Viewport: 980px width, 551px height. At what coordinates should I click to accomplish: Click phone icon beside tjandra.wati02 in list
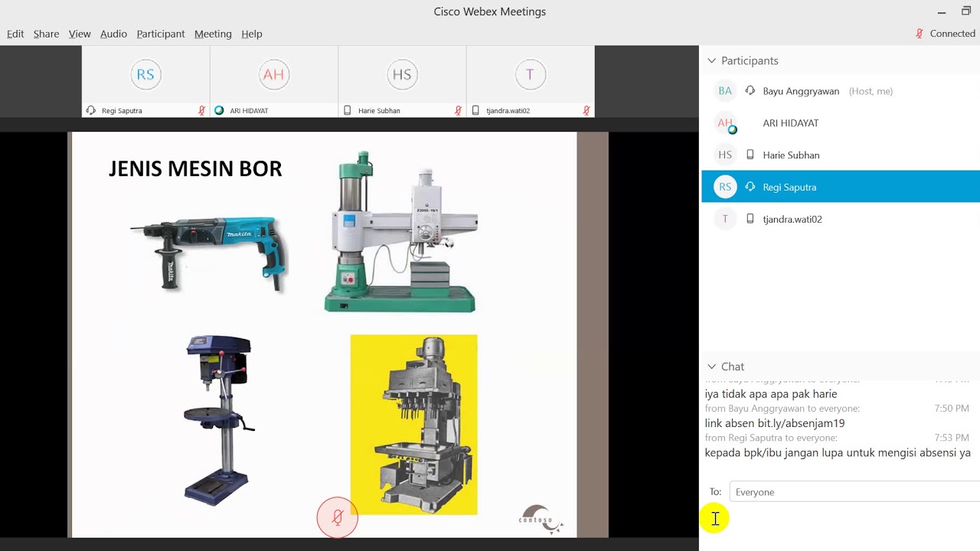pyautogui.click(x=750, y=219)
